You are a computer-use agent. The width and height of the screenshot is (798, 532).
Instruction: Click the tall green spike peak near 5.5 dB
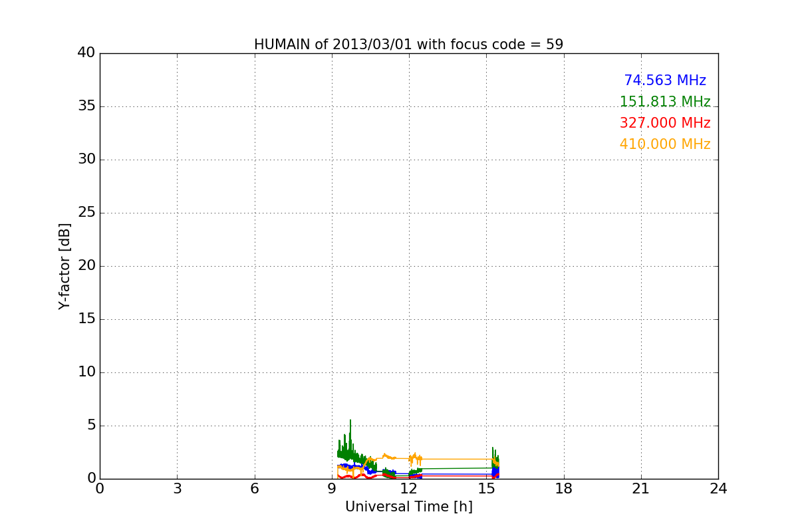pyautogui.click(x=350, y=421)
